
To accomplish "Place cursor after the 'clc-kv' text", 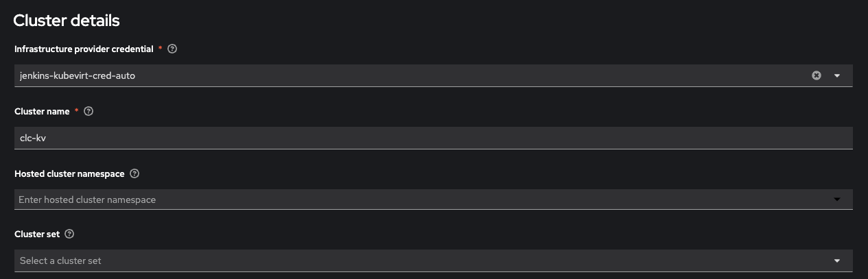I will 47,138.
